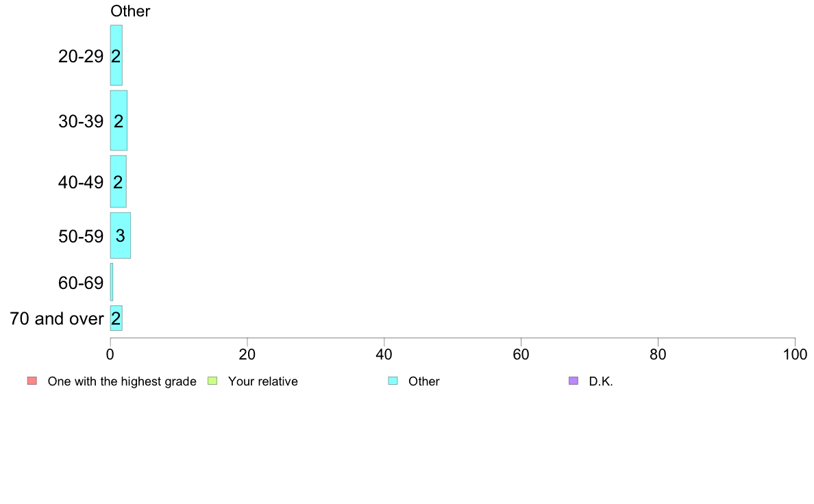Screen dimensions: 814x504
Task: Click the thin 60-69 bar
Action: point(112,282)
